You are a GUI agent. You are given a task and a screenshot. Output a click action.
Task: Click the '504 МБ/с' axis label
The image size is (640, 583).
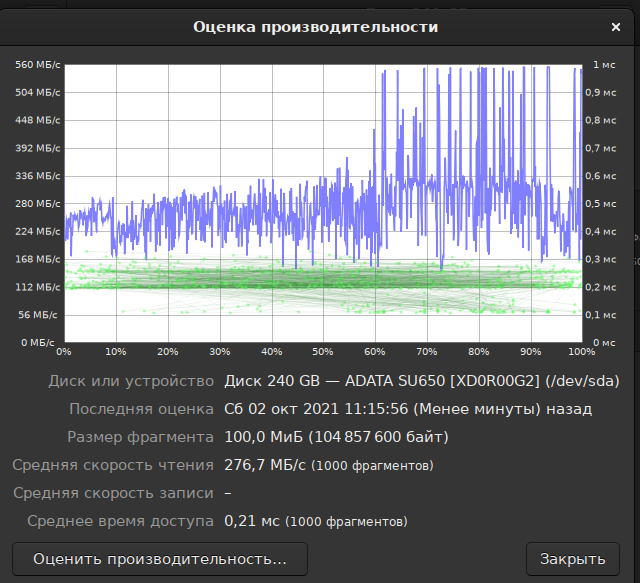[38, 93]
